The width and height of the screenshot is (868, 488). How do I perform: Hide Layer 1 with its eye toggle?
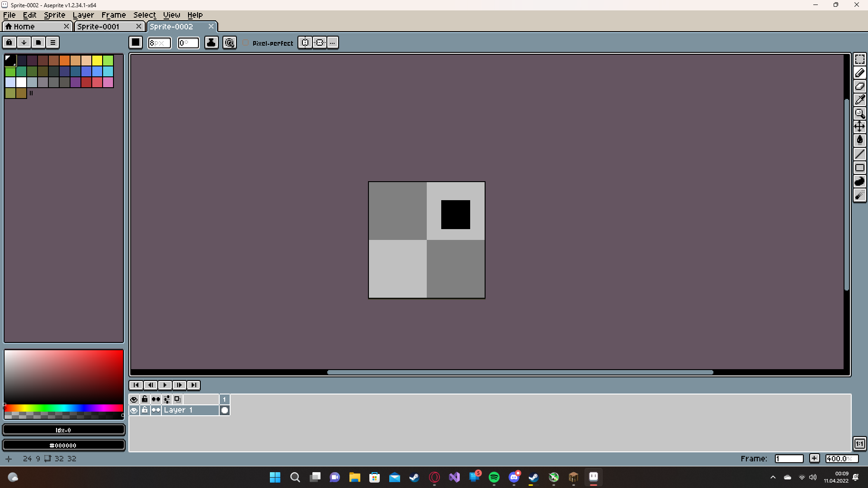coord(134,410)
